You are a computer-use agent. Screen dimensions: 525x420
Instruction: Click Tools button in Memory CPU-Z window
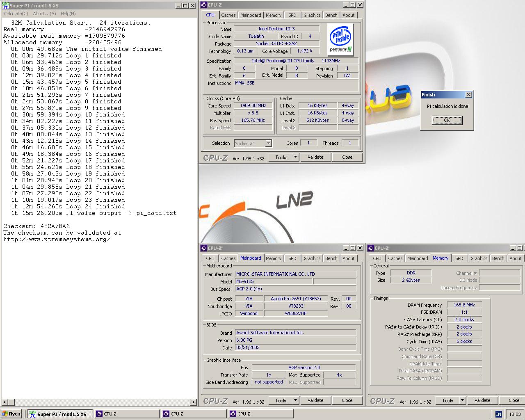pyautogui.click(x=448, y=400)
